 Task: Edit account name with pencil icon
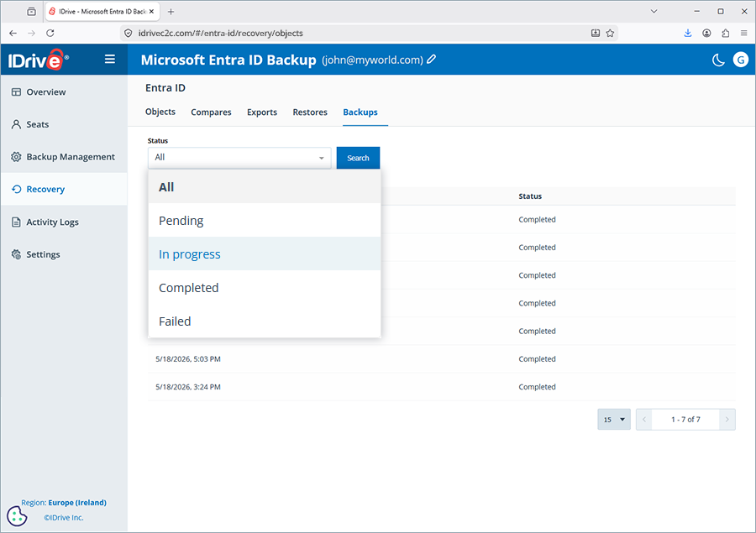(x=432, y=60)
